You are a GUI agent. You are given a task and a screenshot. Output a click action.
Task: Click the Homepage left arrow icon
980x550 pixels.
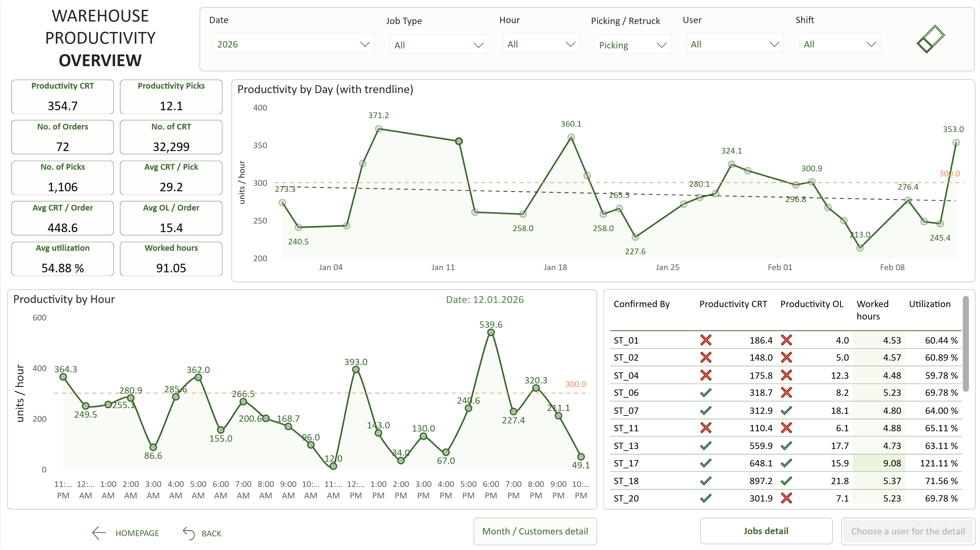(x=99, y=533)
